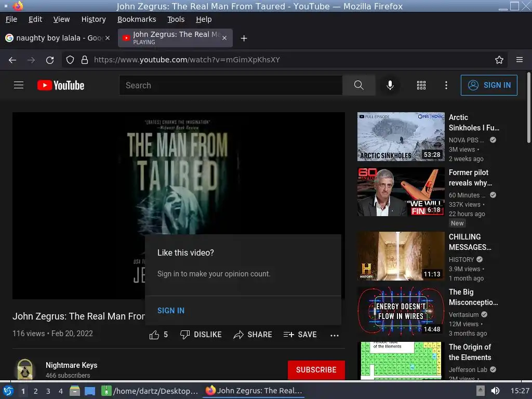
Task: Open the HISTORY chilling messages thumbnail
Action: 401,256
